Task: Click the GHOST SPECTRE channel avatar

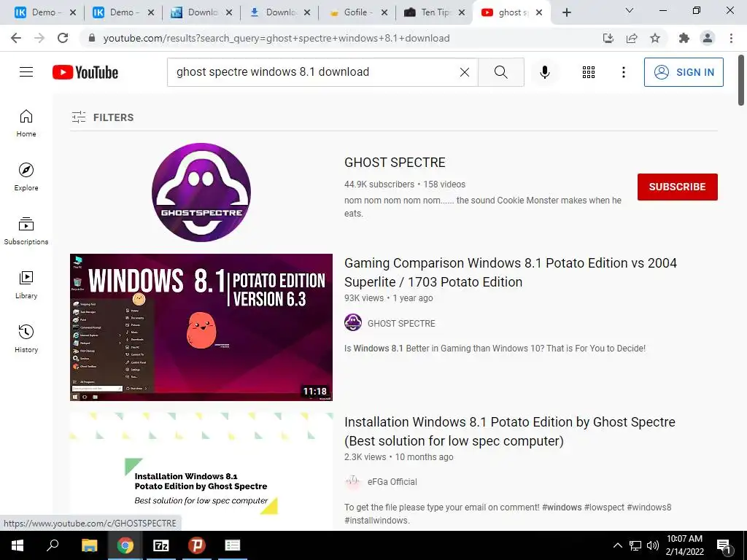Action: [201, 192]
